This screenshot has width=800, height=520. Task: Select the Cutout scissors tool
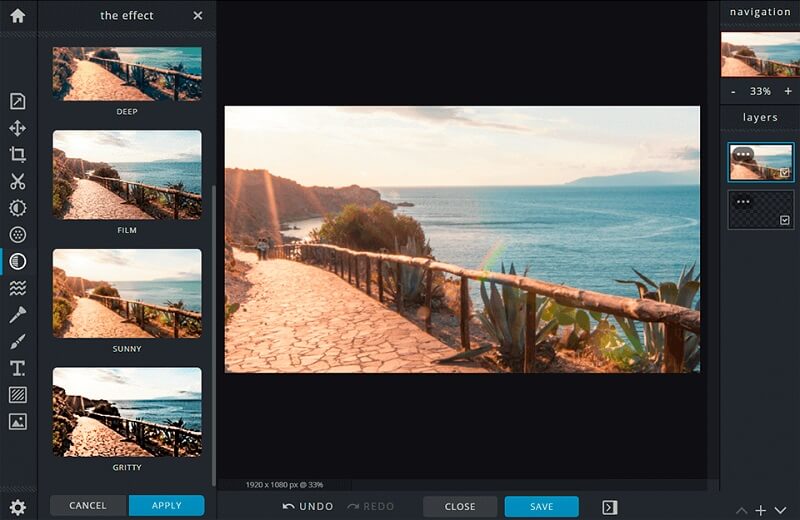(x=17, y=182)
